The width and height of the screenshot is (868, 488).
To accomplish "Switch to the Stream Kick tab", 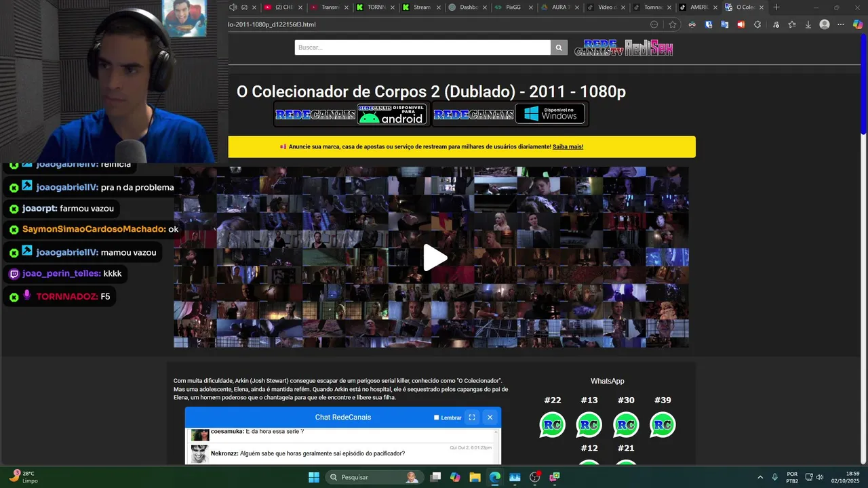I will [421, 7].
